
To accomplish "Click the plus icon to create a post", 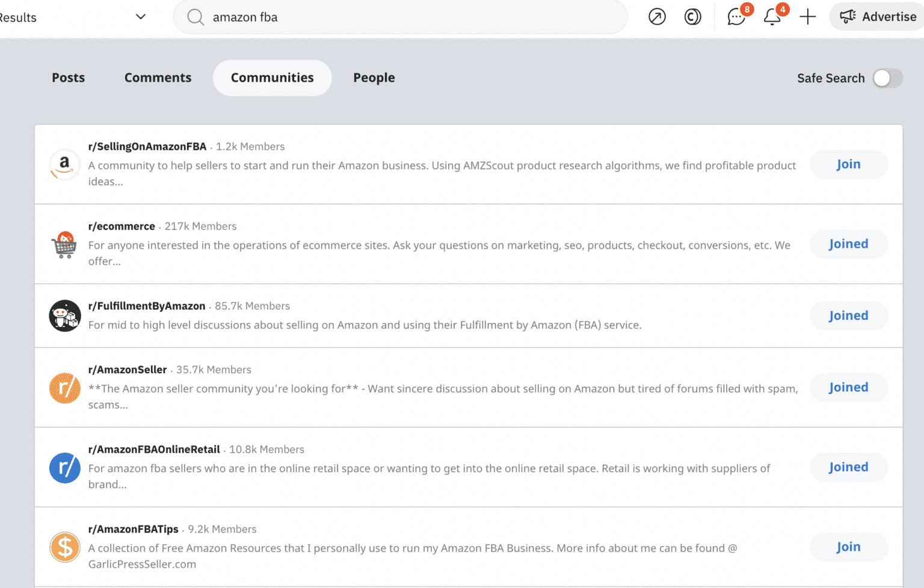I will pos(807,17).
